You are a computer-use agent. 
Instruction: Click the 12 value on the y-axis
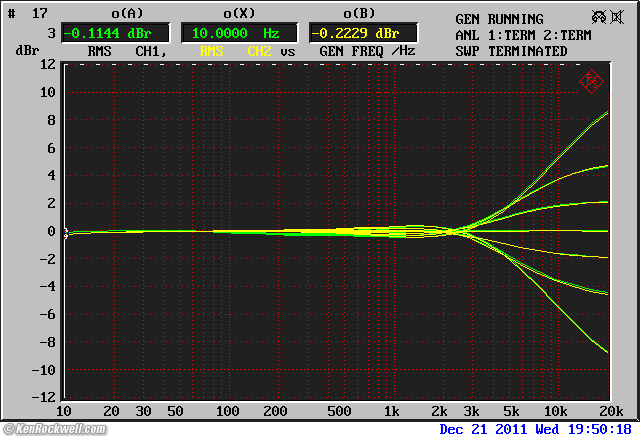click(48, 64)
